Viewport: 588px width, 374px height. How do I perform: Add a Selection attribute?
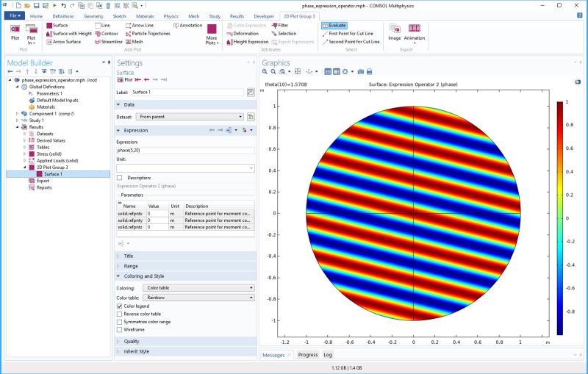coord(284,34)
